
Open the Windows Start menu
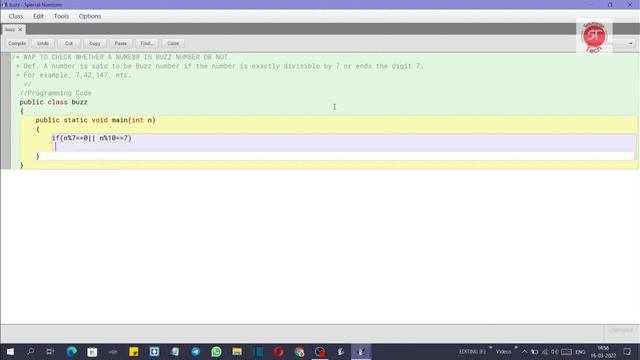pos(10,351)
